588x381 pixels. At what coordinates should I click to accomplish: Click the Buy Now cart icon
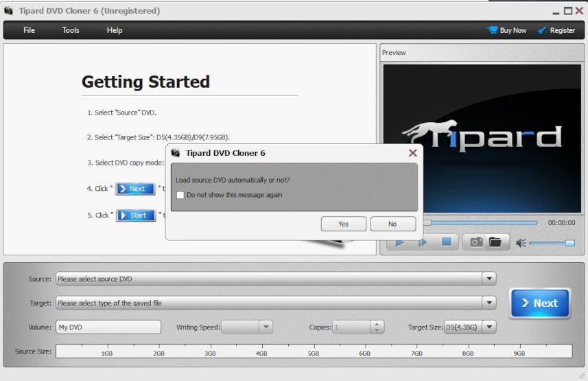pyautogui.click(x=492, y=30)
